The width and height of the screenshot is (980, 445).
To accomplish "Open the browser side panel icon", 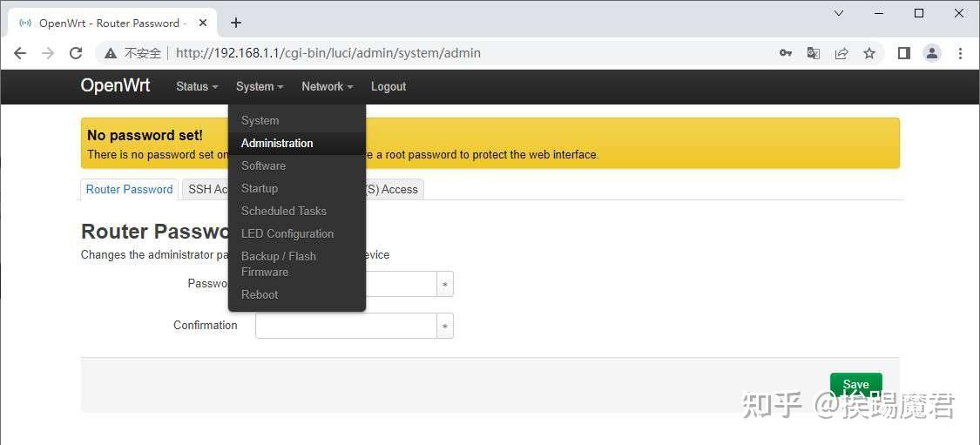I will 904,53.
